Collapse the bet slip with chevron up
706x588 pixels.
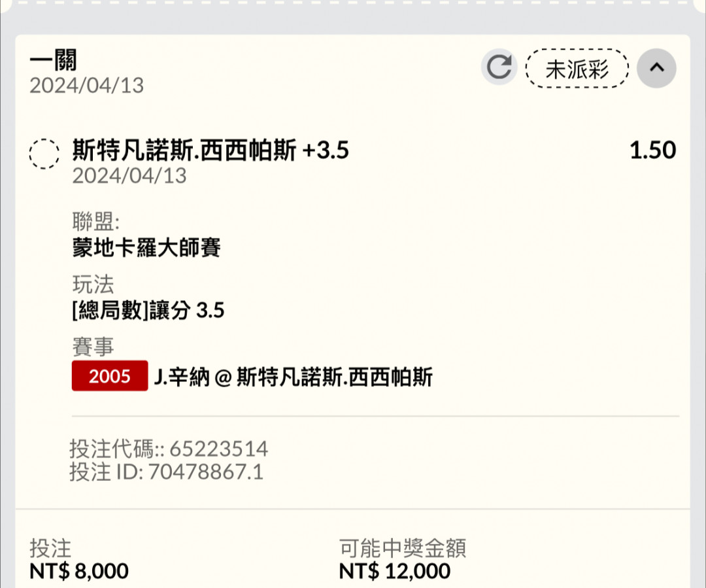(656, 68)
